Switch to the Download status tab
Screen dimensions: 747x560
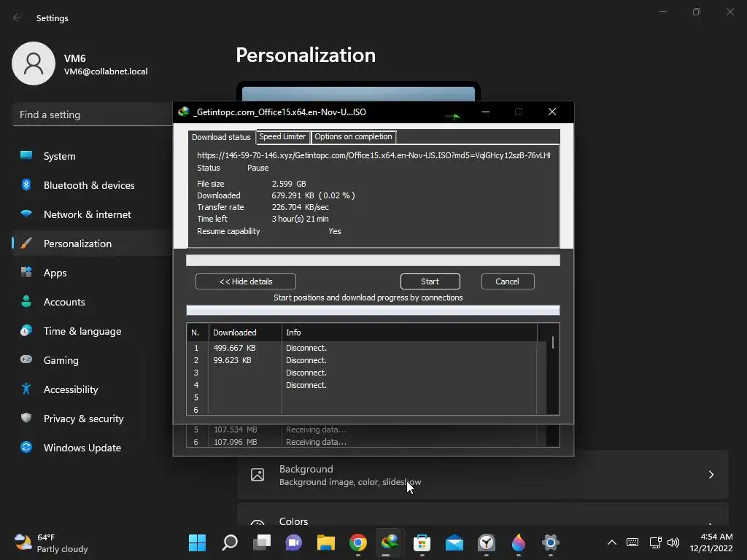(221, 137)
